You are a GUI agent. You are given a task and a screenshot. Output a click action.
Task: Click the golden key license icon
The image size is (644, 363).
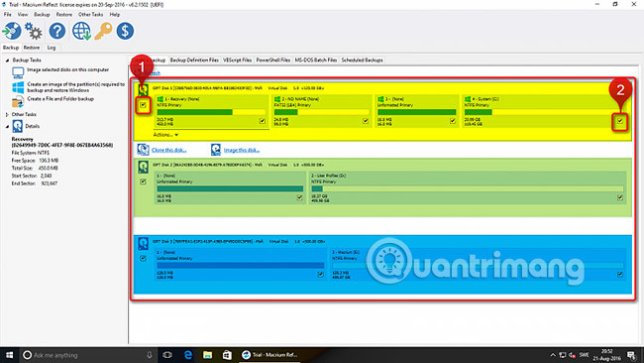[x=103, y=31]
